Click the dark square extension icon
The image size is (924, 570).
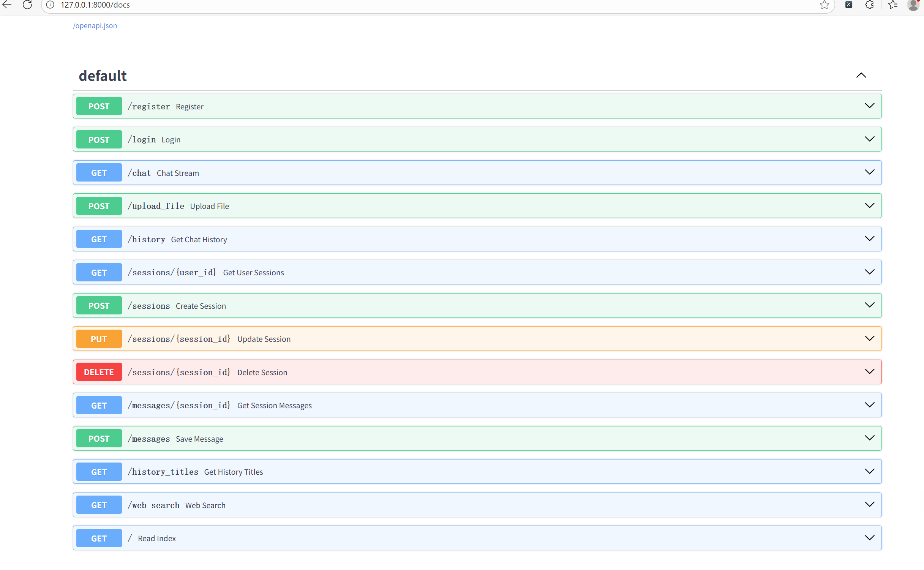click(x=849, y=5)
